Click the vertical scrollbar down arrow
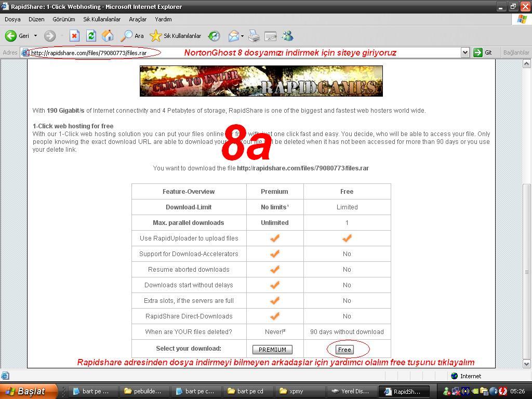This screenshot has width=532, height=399. pyautogui.click(x=526, y=364)
